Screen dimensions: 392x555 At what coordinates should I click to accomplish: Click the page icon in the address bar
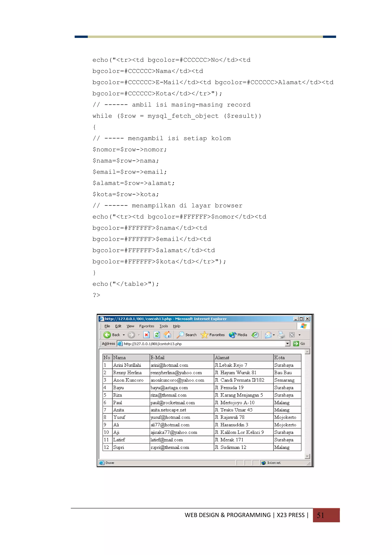click(x=120, y=343)
